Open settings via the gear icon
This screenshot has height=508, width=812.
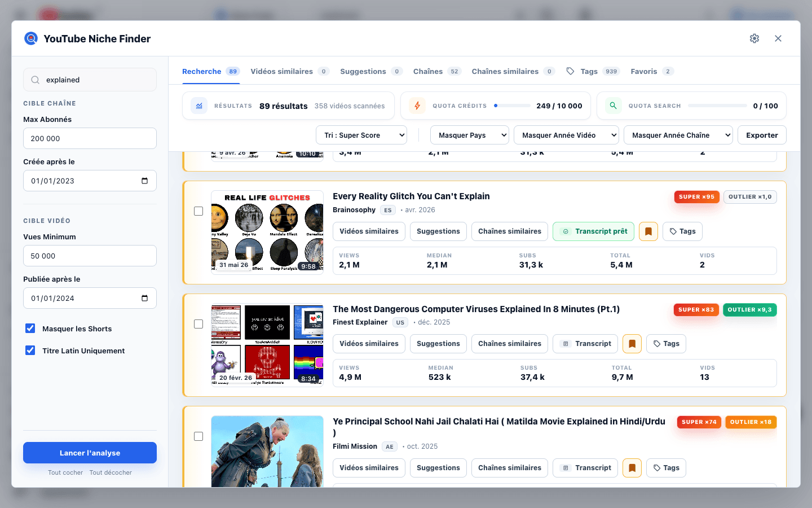754,38
